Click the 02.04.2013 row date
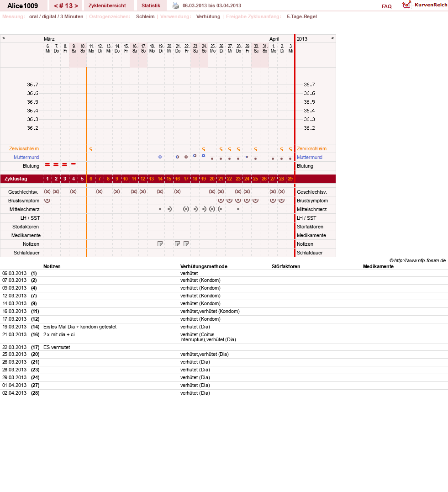Screen dimensions: 448x492 click(15, 393)
